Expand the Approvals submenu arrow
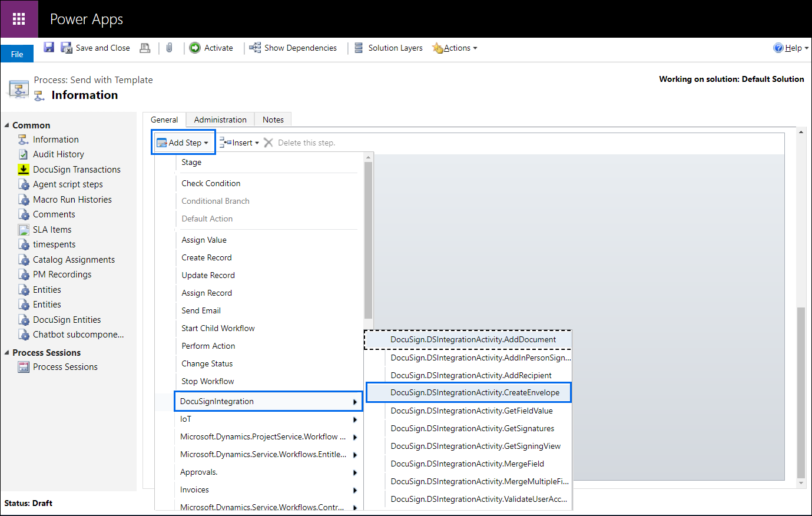The height and width of the screenshot is (516, 812). (355, 472)
